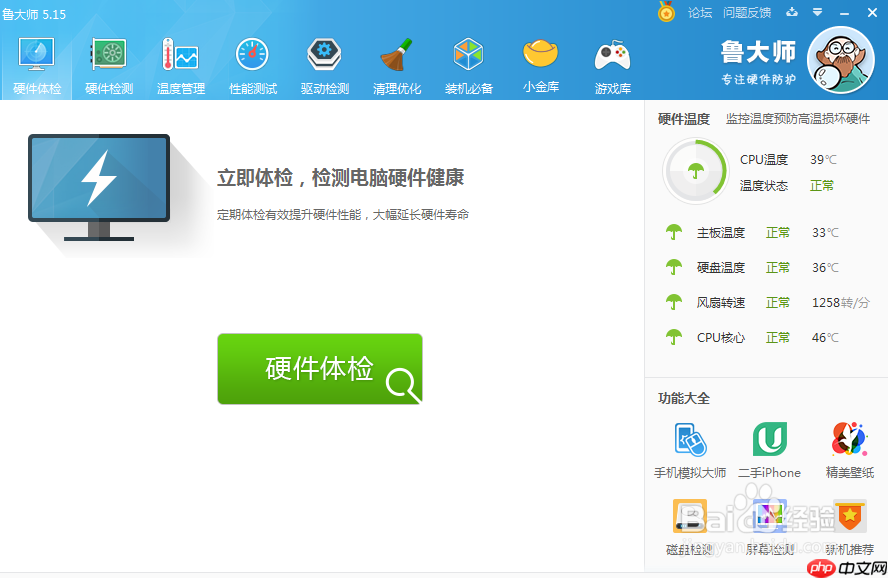This screenshot has height=578, width=888.
Task: Click the 鲁大师 mascot avatar
Action: (840, 60)
